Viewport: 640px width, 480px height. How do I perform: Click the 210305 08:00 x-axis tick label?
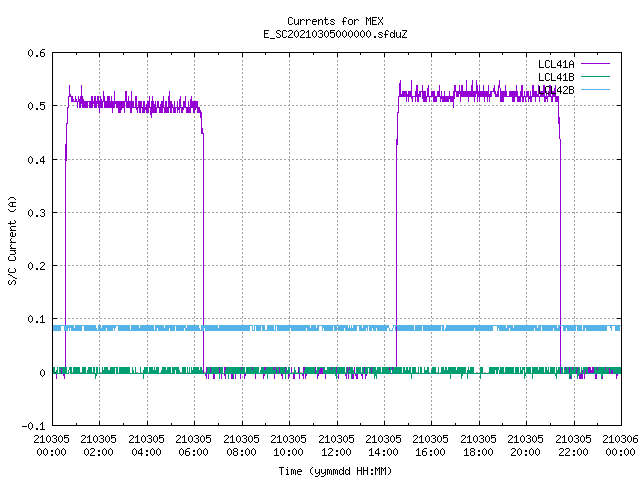pos(241,446)
